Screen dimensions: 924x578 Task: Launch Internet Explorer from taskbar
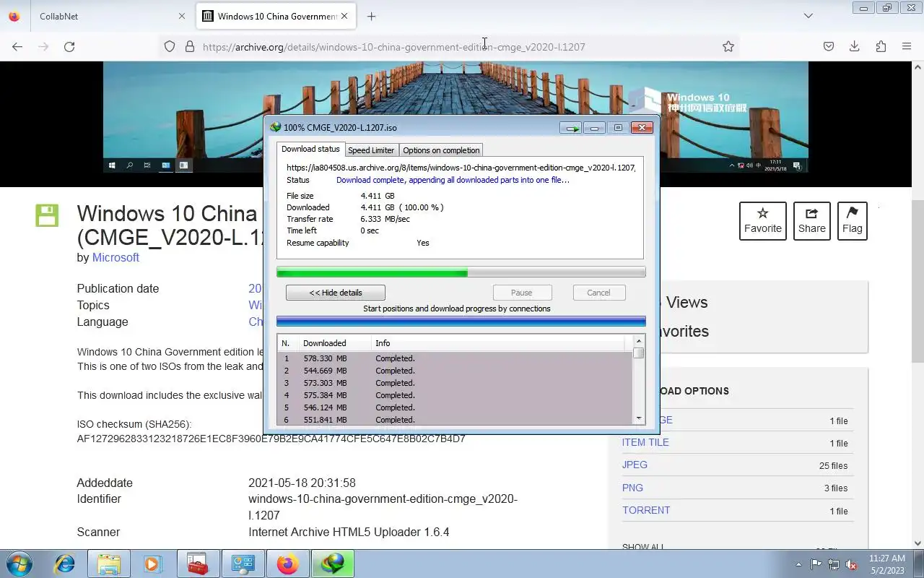tap(65, 564)
